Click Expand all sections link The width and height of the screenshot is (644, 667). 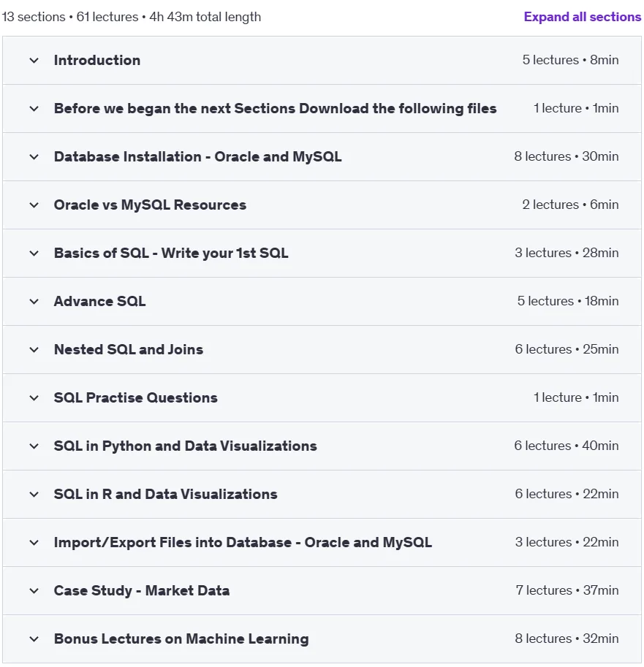(583, 17)
